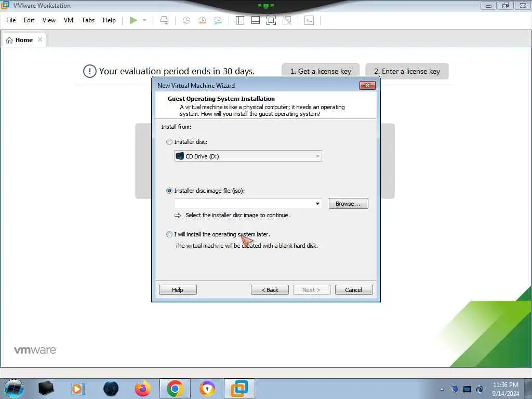Click the green Power On play icon

[134, 20]
